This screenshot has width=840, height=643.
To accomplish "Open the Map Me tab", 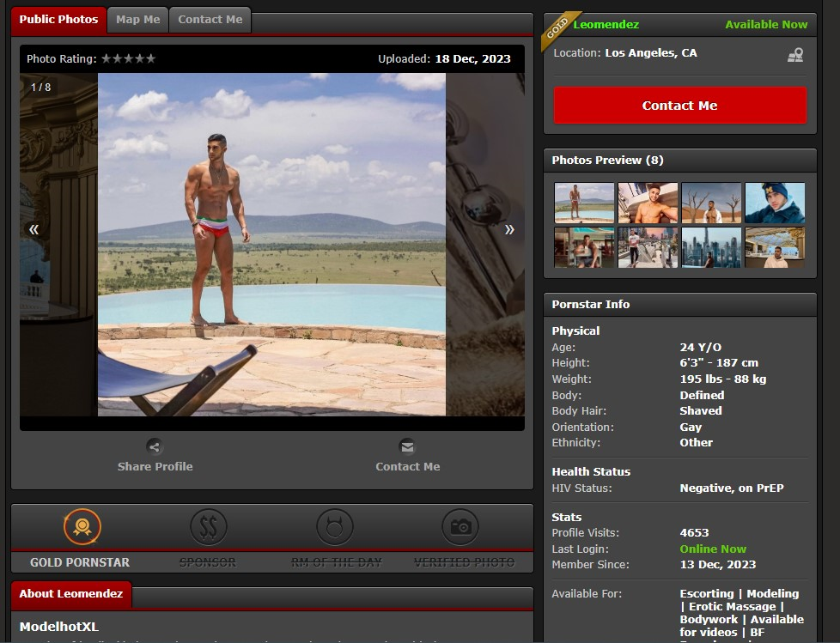I will tap(137, 20).
